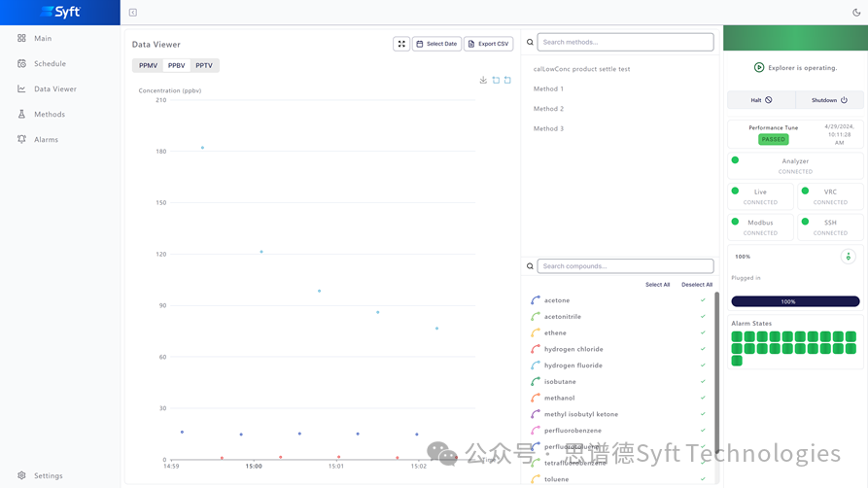Click the compounds list scrollbar

pyautogui.click(x=717, y=372)
